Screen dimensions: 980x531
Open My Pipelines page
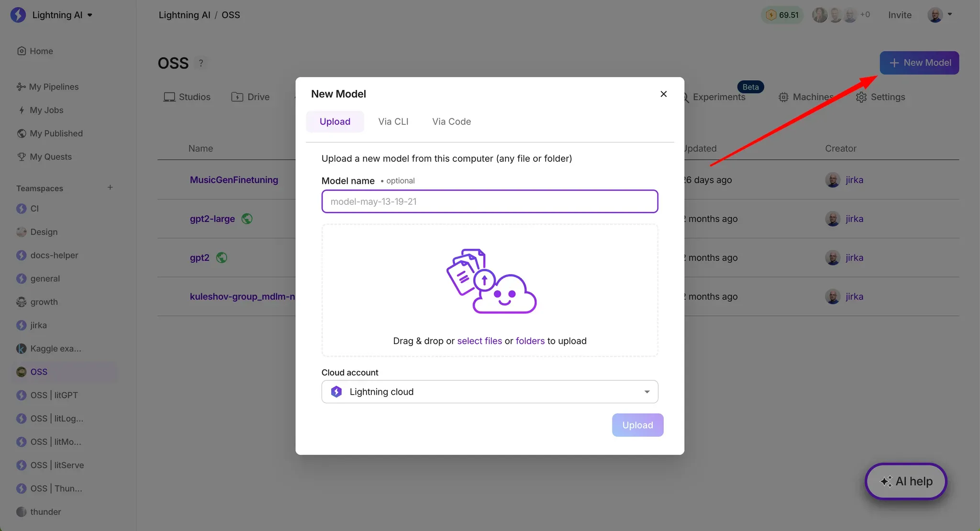47,87
